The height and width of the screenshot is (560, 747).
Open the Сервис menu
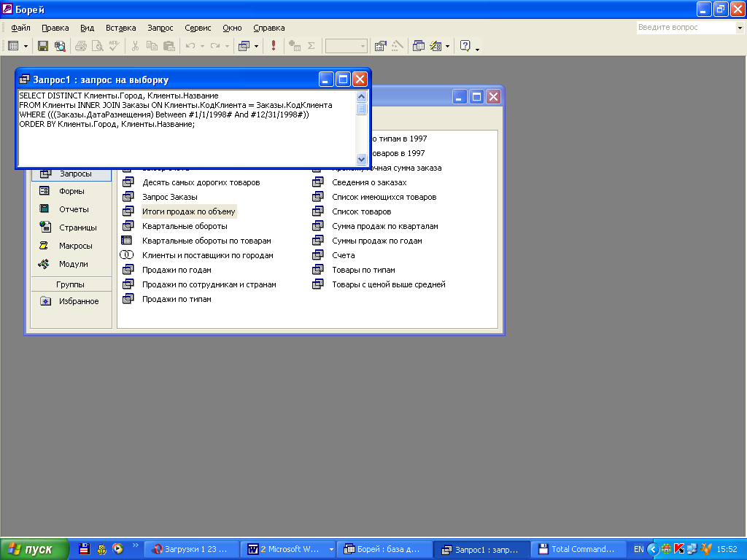click(198, 28)
